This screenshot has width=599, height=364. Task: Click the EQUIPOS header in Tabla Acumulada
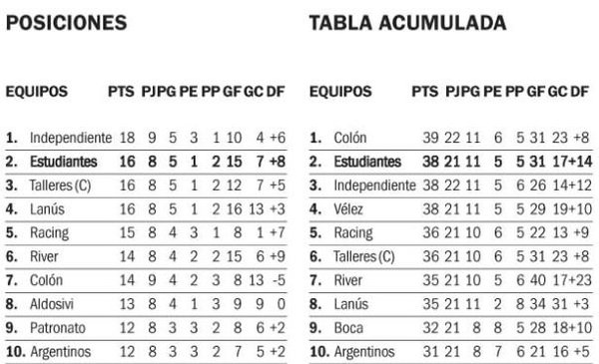click(340, 92)
